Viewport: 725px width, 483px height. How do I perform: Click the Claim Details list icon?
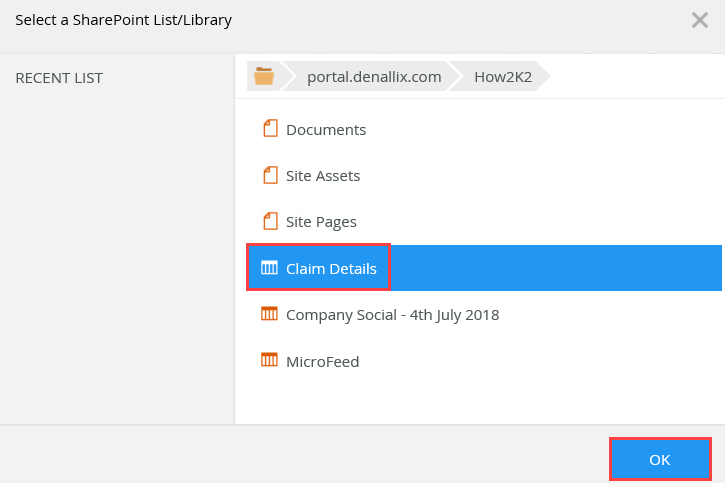(268, 268)
